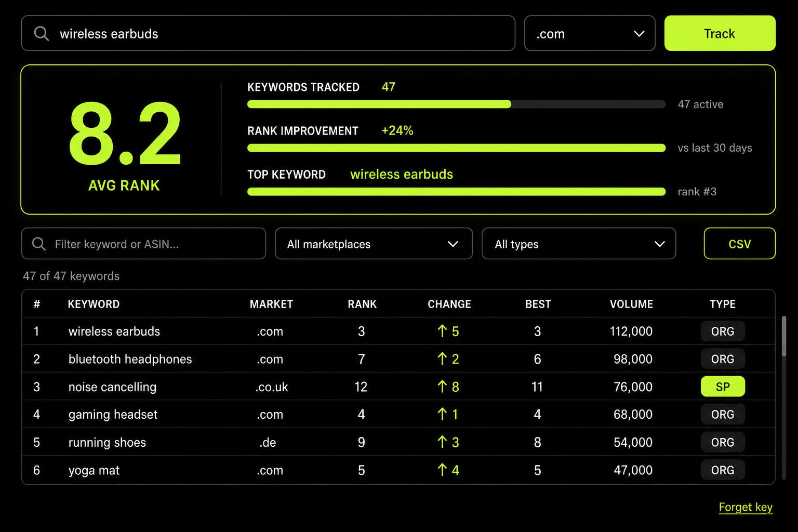This screenshot has width=798, height=532.
Task: Click the up arrow in the running shoes row
Action: point(442,442)
